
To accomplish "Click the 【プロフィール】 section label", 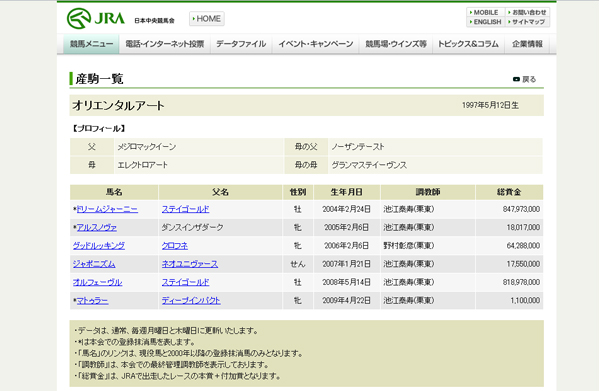I will click(x=99, y=129).
